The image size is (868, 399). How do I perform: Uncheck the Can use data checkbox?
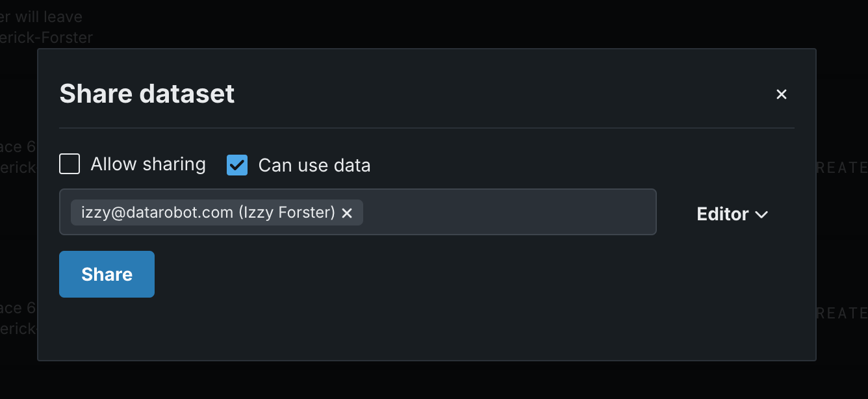click(x=237, y=165)
